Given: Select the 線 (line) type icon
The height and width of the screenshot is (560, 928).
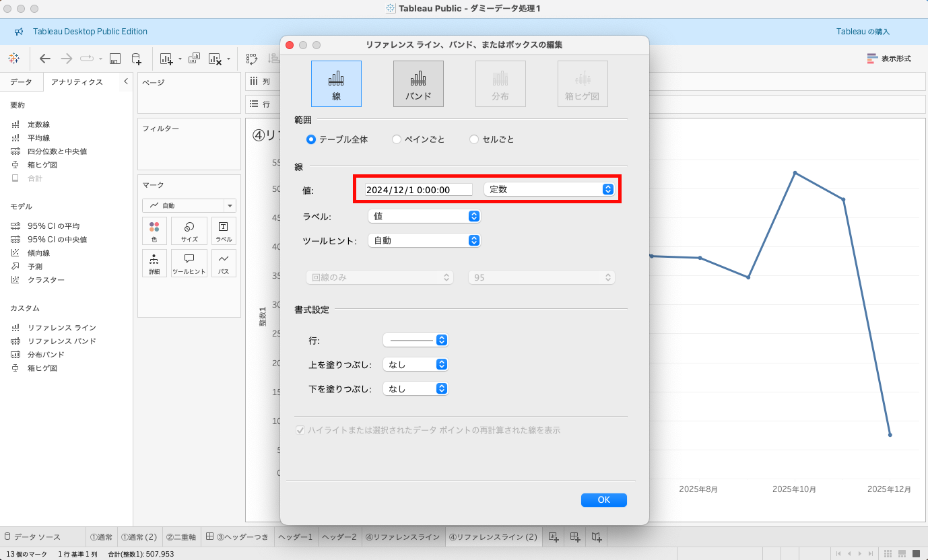Looking at the screenshot, I should coord(336,84).
